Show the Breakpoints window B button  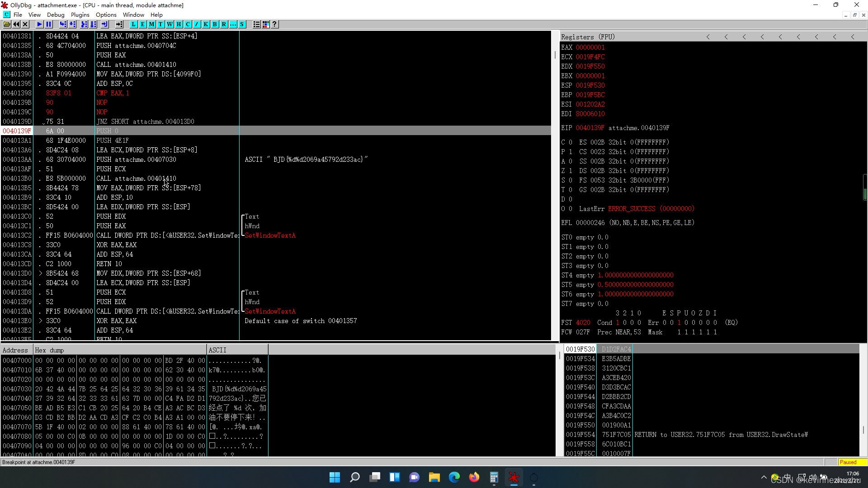215,24
